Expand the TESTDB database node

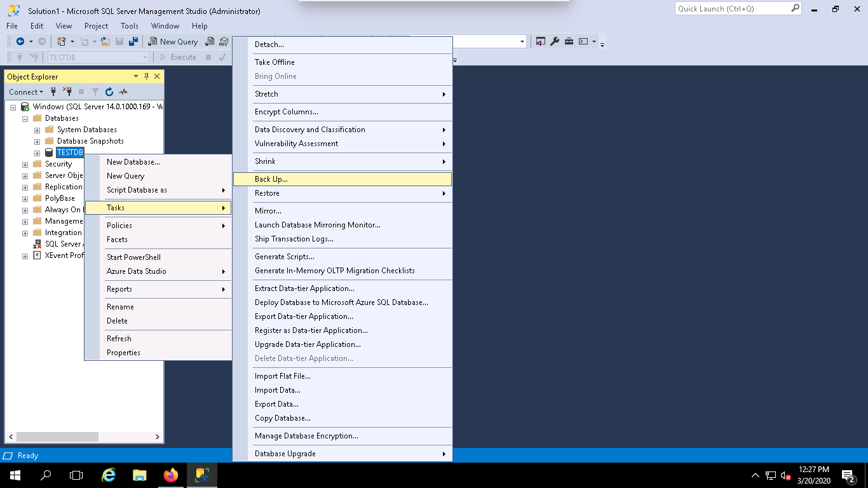point(37,152)
